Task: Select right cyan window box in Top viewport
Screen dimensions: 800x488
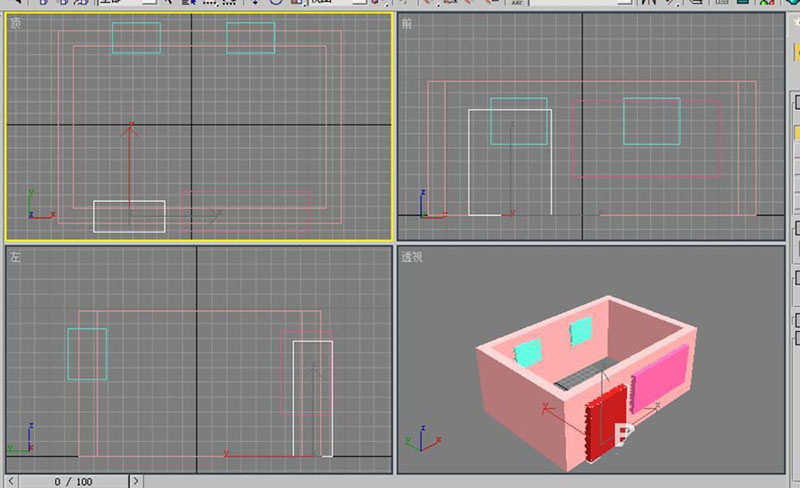Action: coord(251,38)
